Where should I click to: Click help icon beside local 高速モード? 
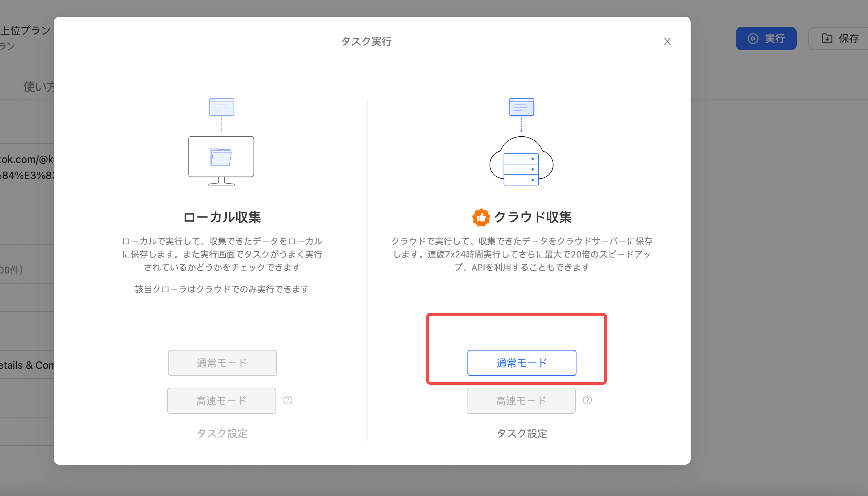pyautogui.click(x=288, y=400)
